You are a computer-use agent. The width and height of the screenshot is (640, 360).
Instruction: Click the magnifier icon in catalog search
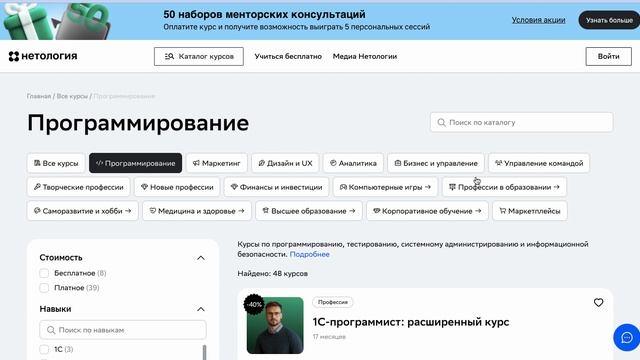coord(441,122)
